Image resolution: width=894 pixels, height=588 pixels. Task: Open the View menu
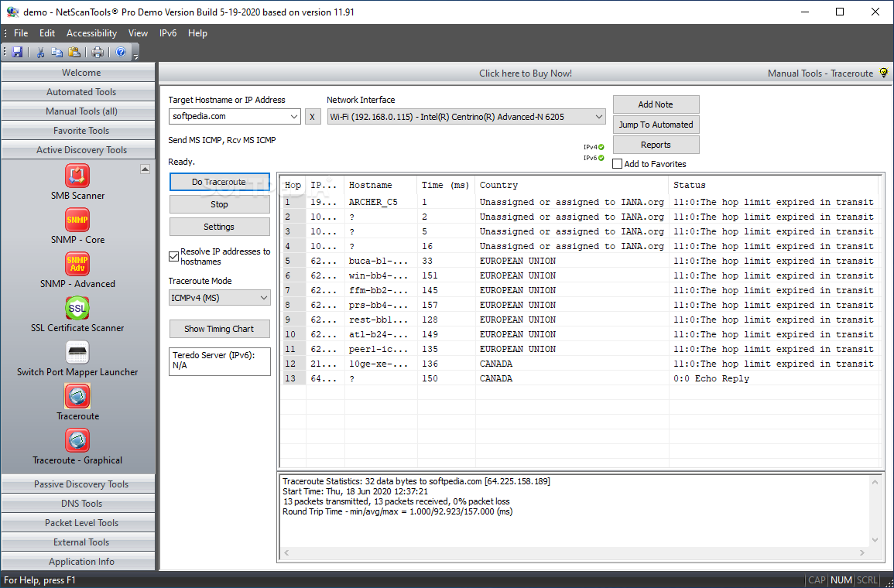138,33
